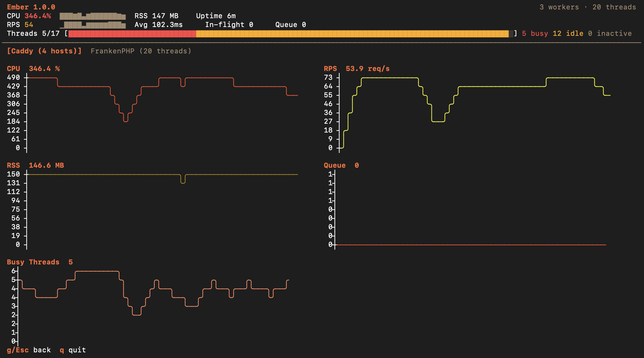Click the orange idle threads bar segment

tap(352, 34)
